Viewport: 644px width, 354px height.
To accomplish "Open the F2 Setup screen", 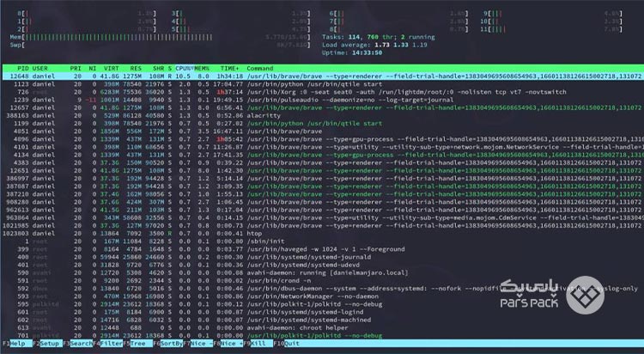I will 50,344.
